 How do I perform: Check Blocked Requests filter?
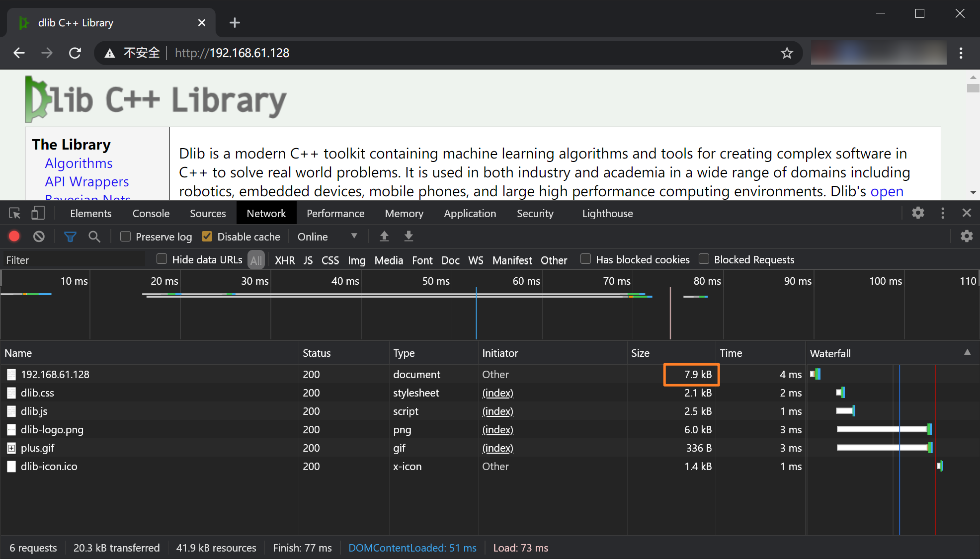pos(704,259)
